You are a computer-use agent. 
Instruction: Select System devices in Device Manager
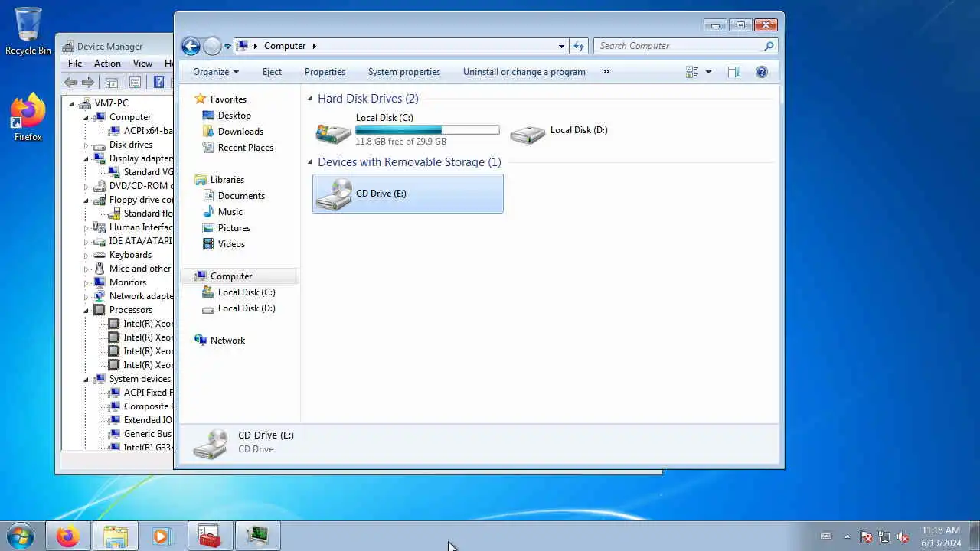[x=139, y=379]
